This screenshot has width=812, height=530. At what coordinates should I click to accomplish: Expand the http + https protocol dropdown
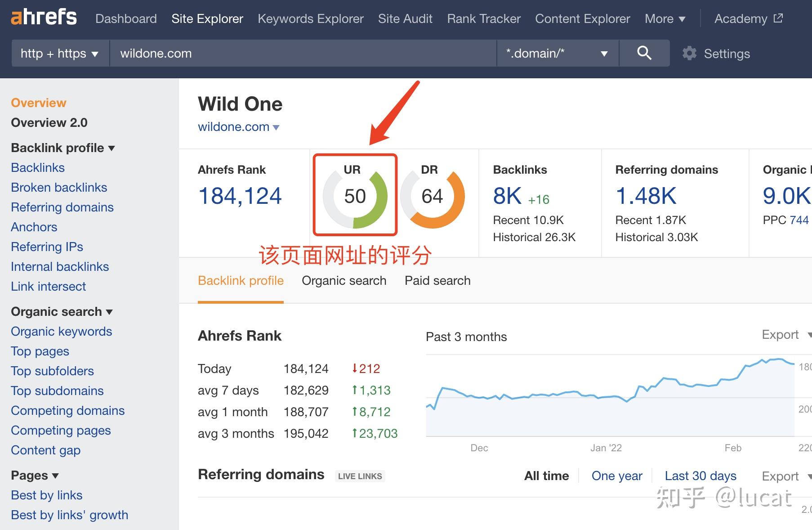pyautogui.click(x=60, y=53)
